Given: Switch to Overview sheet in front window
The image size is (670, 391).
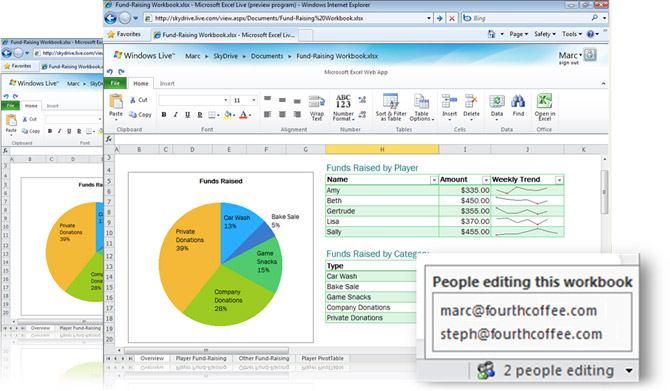Looking at the screenshot, I should pyautogui.click(x=152, y=359).
